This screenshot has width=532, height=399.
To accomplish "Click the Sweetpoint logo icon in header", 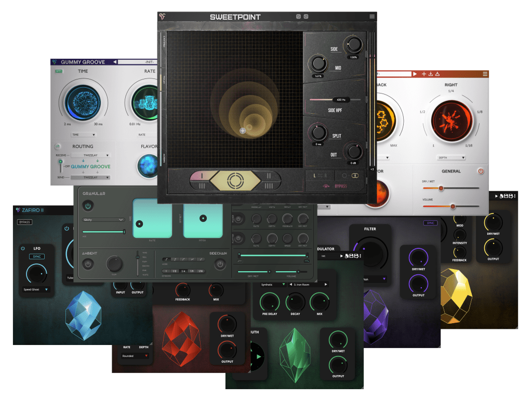I will 163,16.
